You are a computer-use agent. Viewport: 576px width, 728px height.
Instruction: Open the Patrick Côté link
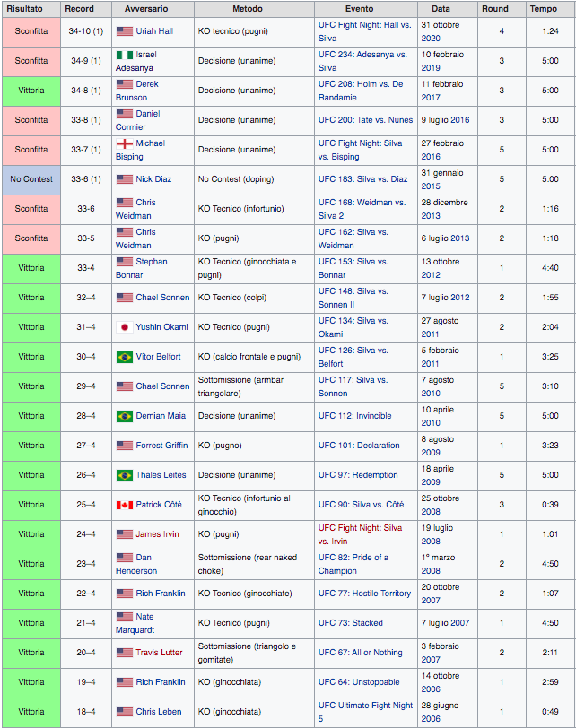point(159,505)
